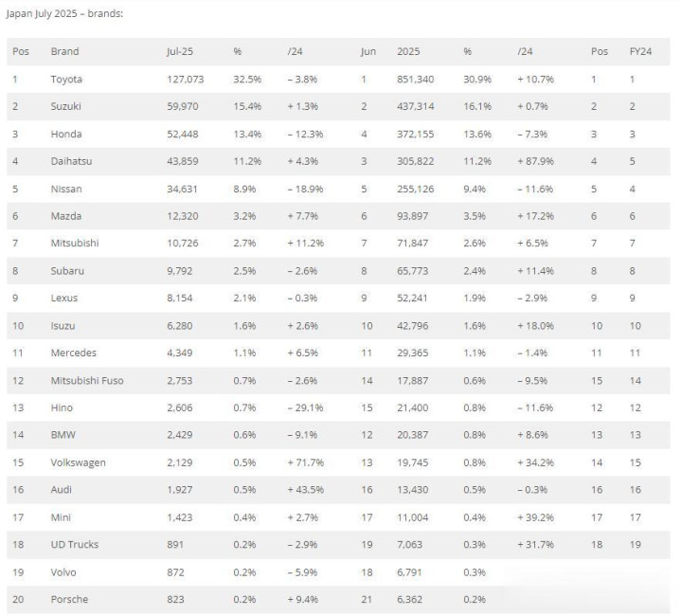Click the FY24 column header

point(640,51)
